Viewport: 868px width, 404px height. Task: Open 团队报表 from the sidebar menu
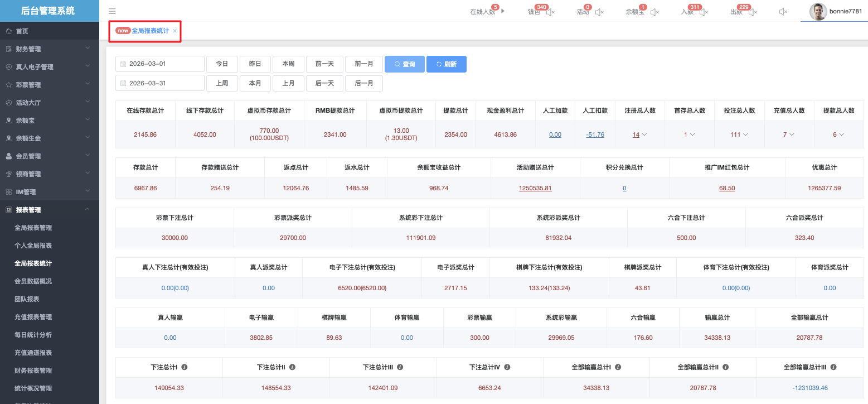pyautogui.click(x=27, y=299)
